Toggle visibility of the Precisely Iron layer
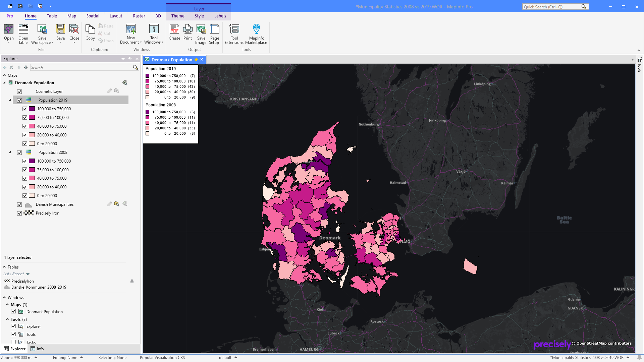 (19, 213)
